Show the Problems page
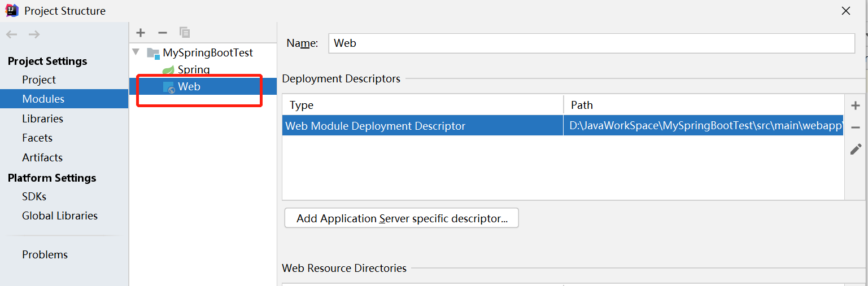The image size is (868, 286). (x=45, y=254)
